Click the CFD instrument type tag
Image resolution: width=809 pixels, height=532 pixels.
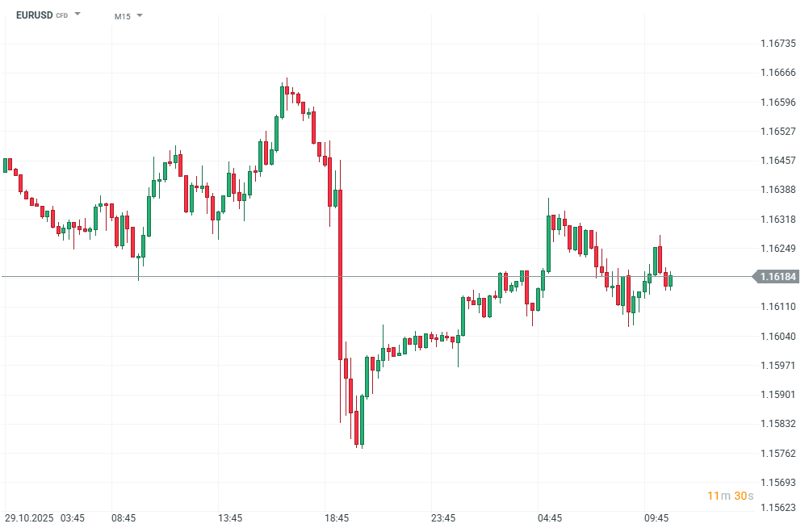[x=61, y=15]
